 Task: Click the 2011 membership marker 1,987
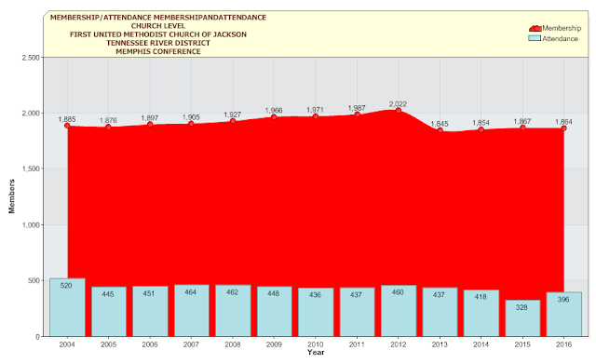click(358, 115)
